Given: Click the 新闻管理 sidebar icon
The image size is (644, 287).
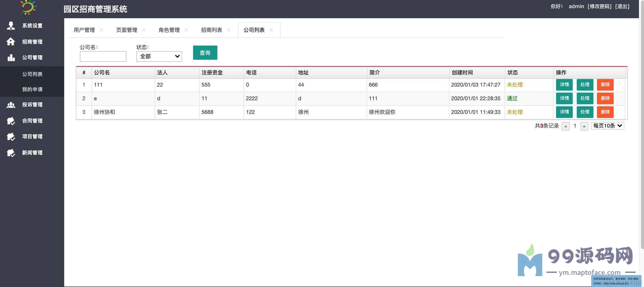Looking at the screenshot, I should point(11,153).
